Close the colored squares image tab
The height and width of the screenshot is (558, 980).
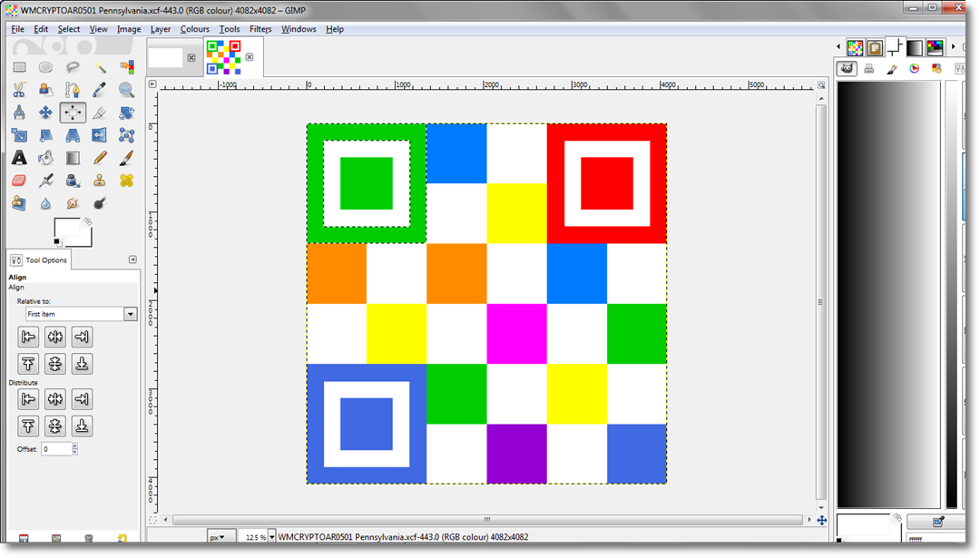pos(250,57)
